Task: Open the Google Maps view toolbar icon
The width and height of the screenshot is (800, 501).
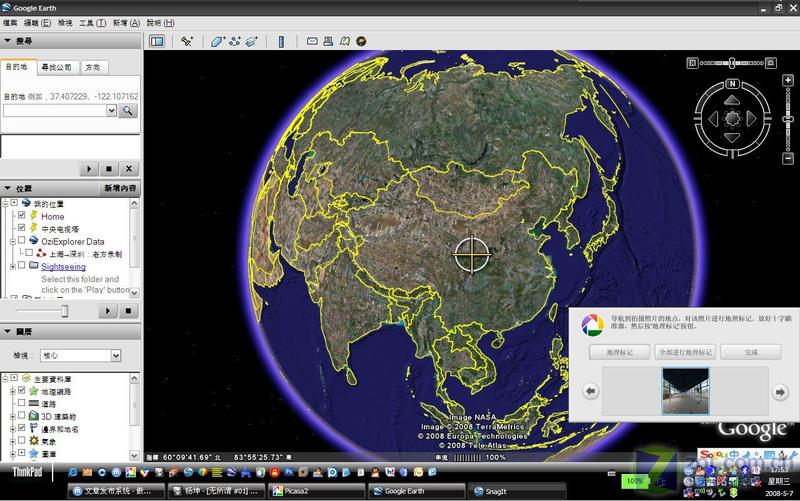Action: (x=345, y=41)
